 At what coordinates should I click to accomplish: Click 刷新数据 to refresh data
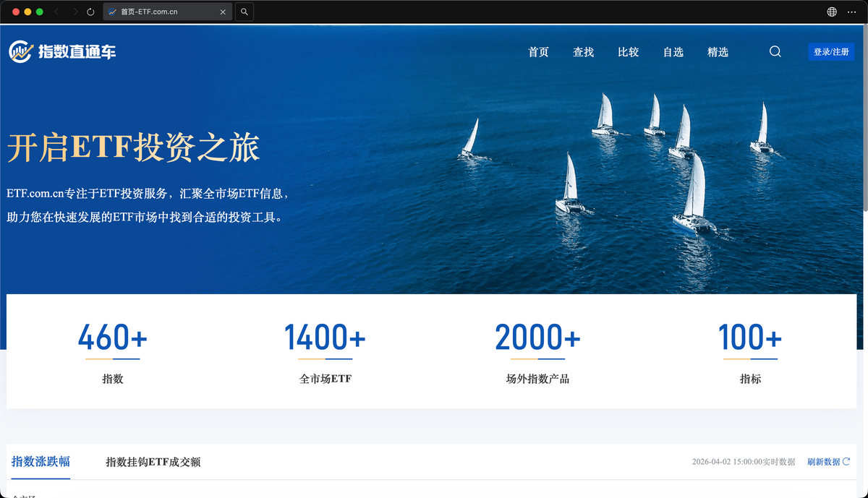tap(828, 462)
